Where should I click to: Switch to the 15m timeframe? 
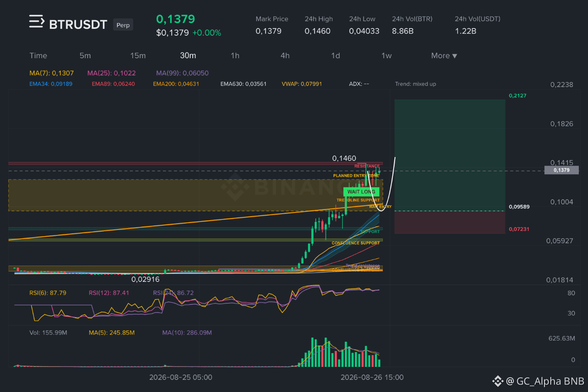click(x=138, y=56)
